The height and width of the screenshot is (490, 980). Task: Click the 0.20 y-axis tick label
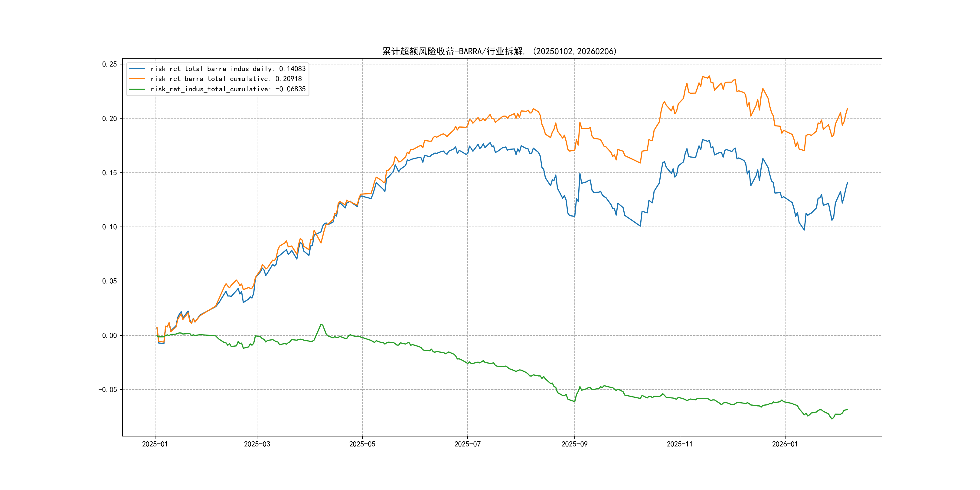[x=109, y=119]
